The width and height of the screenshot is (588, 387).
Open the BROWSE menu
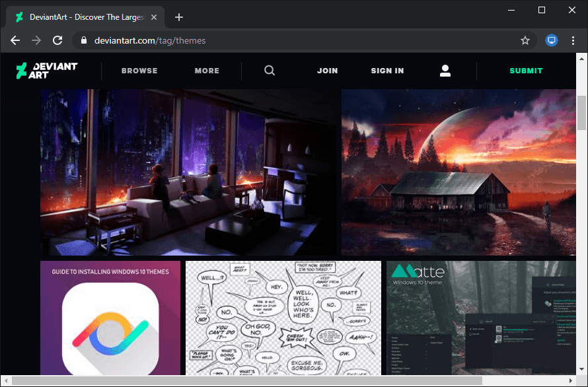(x=139, y=71)
